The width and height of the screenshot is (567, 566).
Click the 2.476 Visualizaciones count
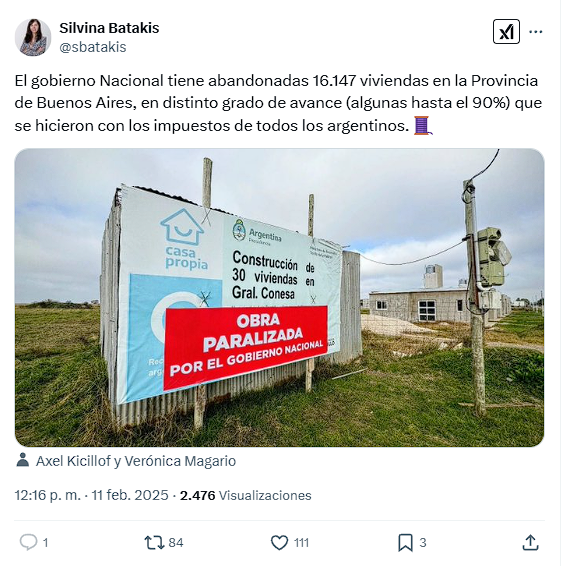click(246, 495)
